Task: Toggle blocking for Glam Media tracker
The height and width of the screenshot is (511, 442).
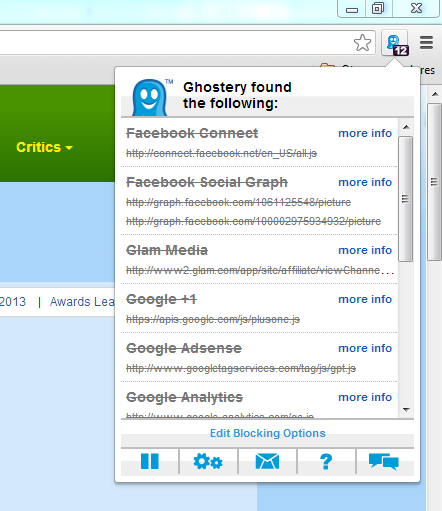Action: pos(167,250)
